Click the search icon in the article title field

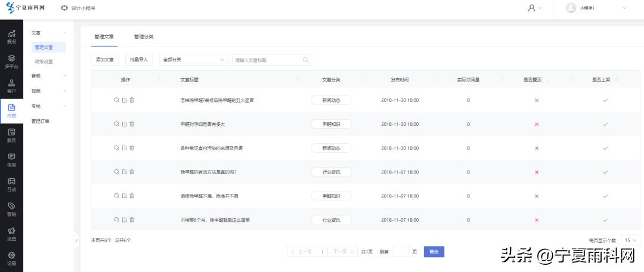coord(305,60)
